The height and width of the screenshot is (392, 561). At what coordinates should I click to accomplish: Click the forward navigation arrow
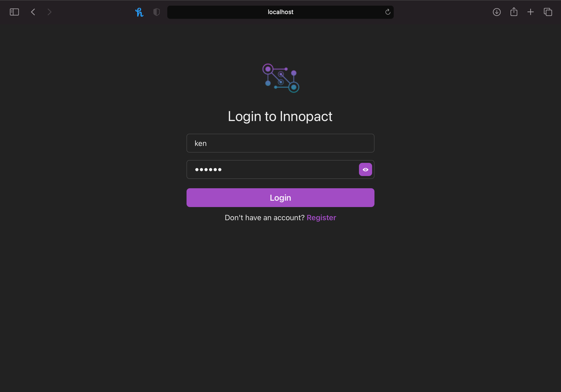49,12
